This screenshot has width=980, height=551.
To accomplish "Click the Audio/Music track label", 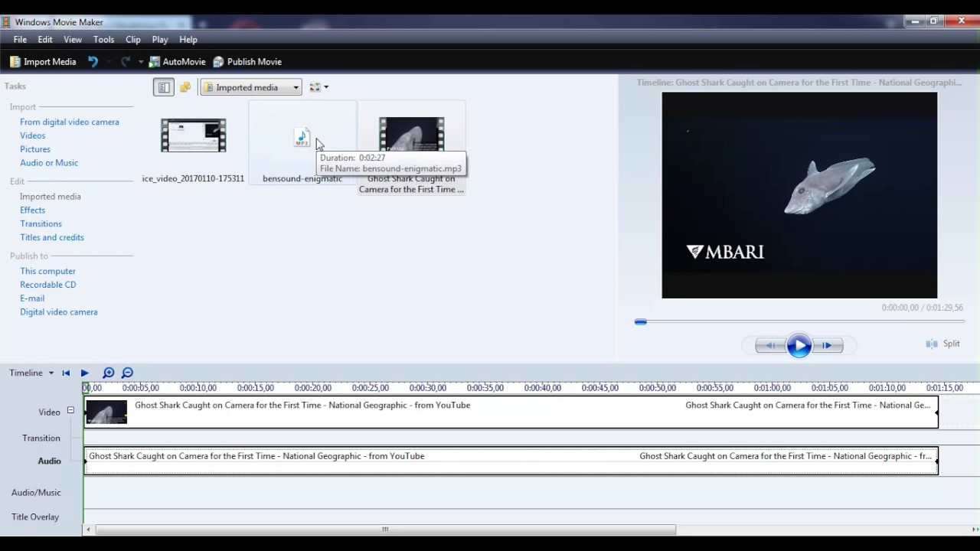I will (36, 493).
